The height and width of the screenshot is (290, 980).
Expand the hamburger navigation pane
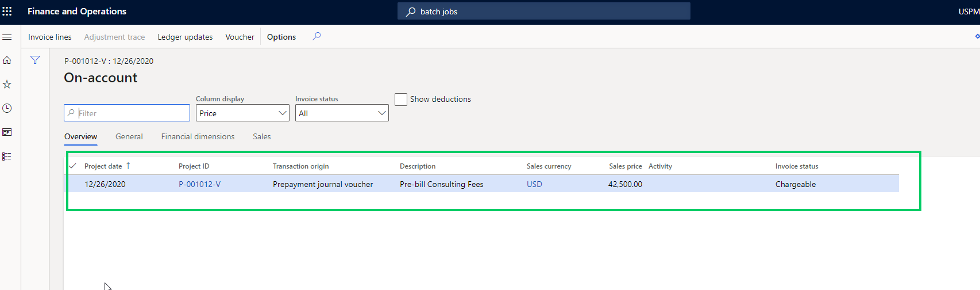[7, 37]
